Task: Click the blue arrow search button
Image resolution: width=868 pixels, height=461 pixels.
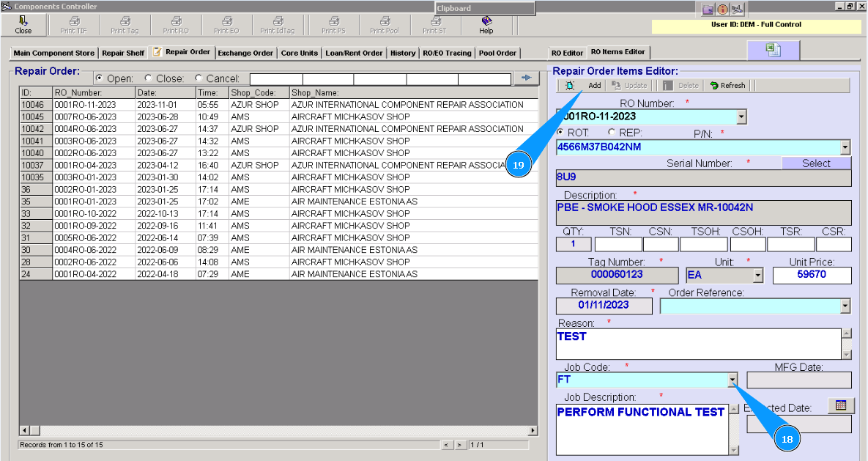Action: point(526,78)
